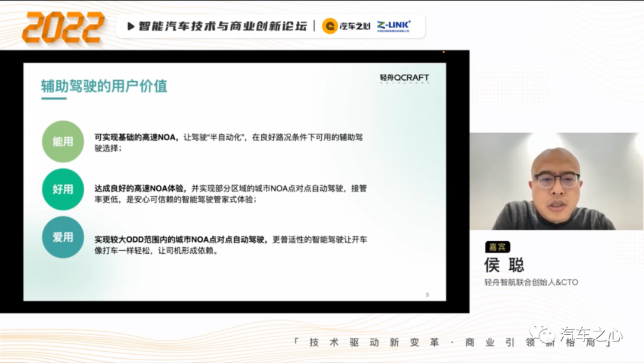This screenshot has height=363, width=644.
Task: Select the light green 能用 circle
Action: (63, 141)
